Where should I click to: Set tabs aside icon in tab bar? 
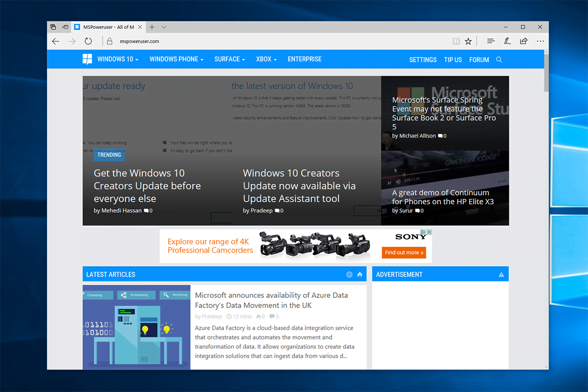(65, 27)
